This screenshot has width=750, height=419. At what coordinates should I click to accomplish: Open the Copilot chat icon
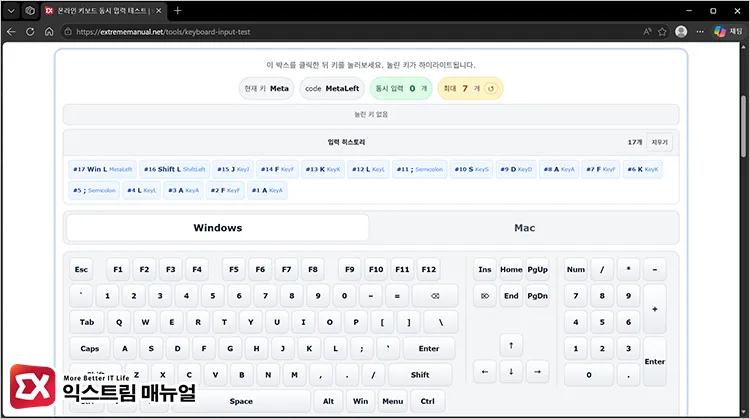pos(720,32)
